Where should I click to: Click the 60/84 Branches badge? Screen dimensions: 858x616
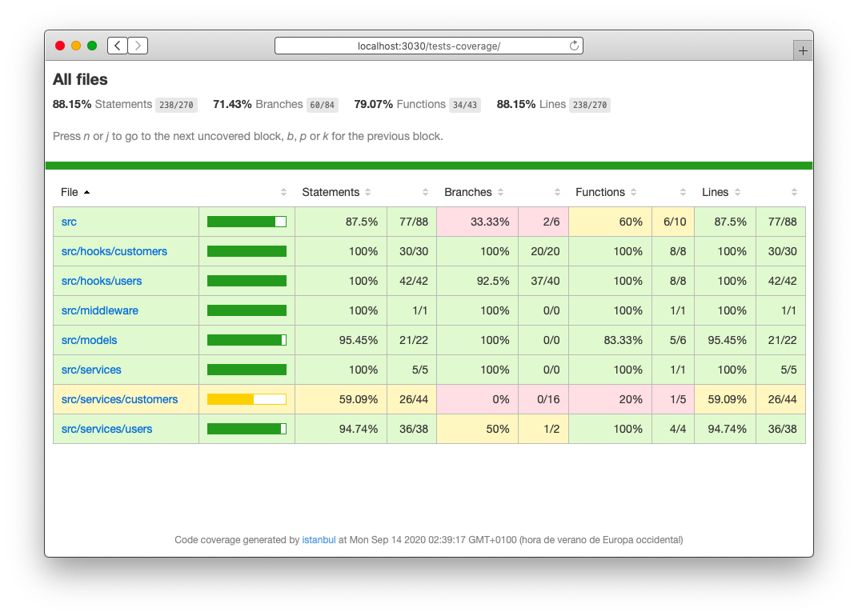tap(323, 105)
